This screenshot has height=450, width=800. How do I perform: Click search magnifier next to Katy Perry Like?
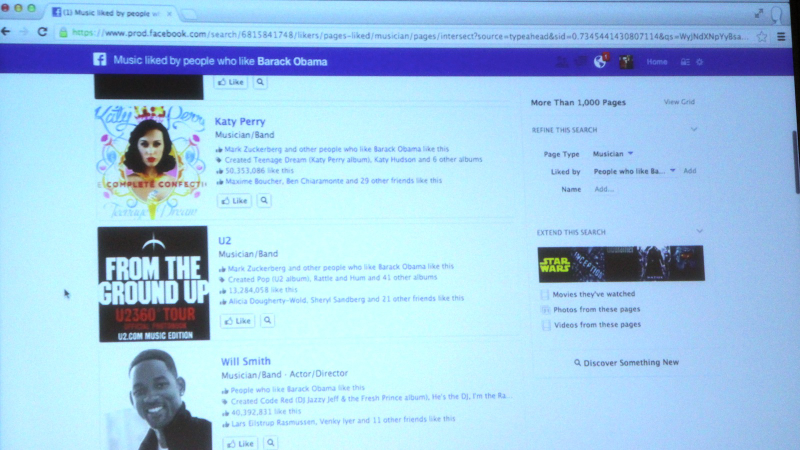tap(264, 201)
